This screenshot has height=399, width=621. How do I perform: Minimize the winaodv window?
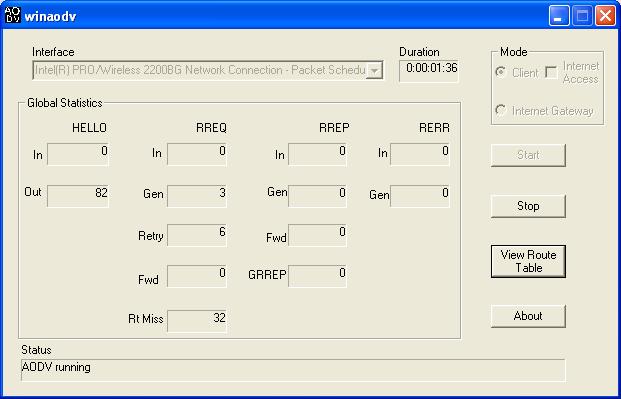pos(559,16)
